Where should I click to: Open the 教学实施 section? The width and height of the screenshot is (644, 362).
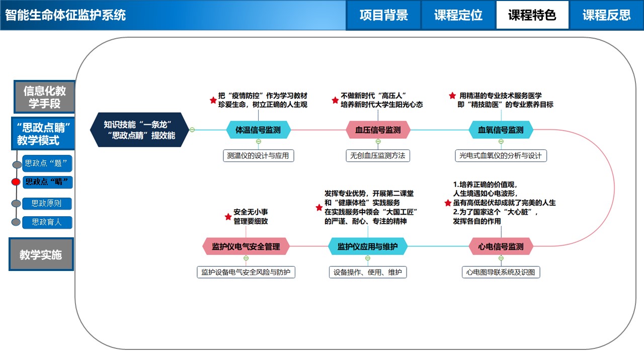41,254
